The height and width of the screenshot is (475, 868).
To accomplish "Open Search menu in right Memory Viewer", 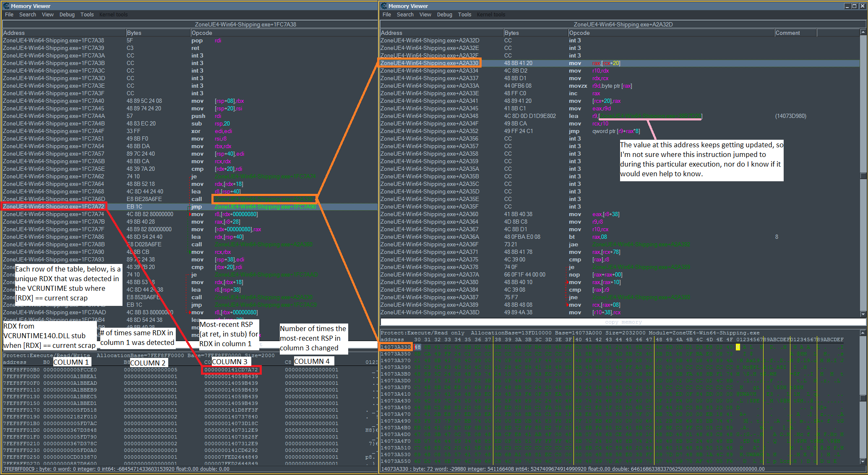I will pos(405,14).
